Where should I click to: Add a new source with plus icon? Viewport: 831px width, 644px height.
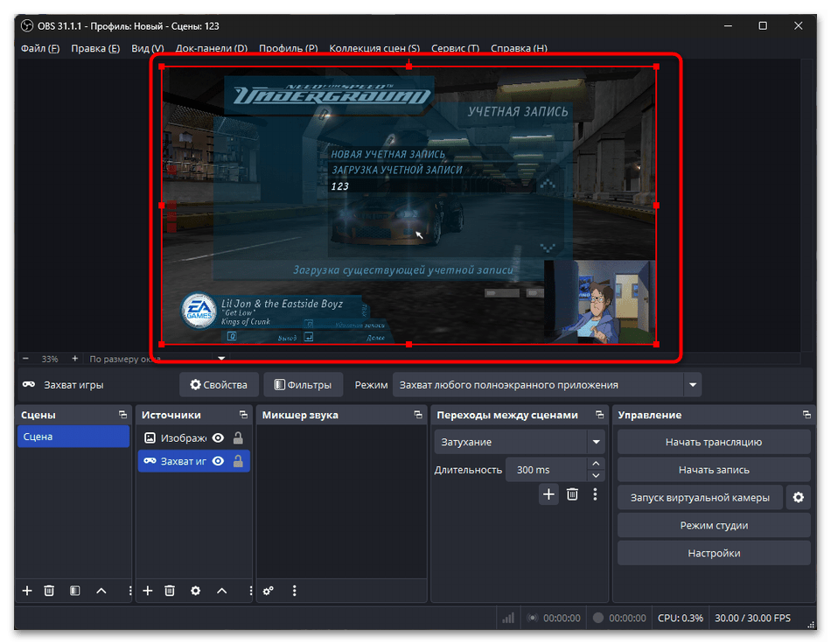coord(147,591)
